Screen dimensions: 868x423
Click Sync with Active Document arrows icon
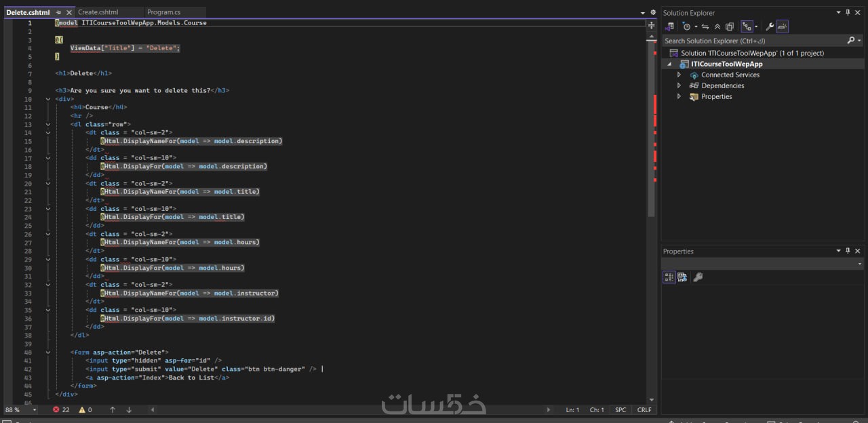tap(705, 26)
